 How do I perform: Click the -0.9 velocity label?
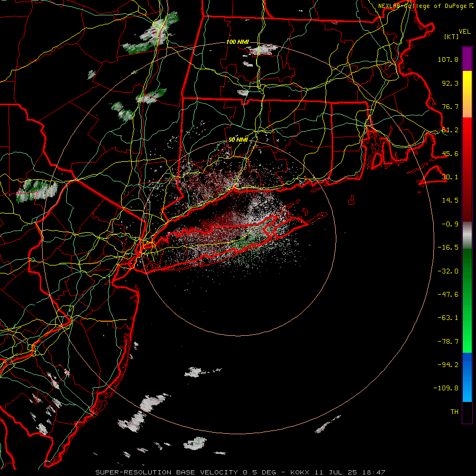450,224
